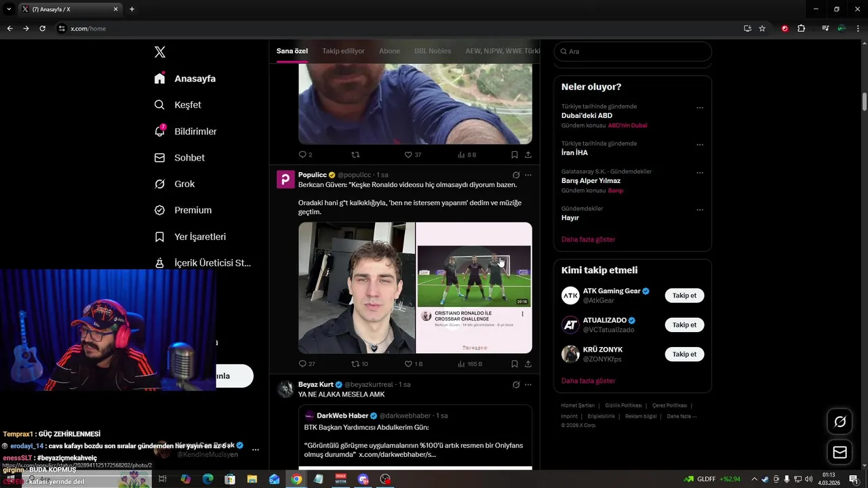This screenshot has height=488, width=868.
Task: Open Gizlilik Politikası footer link
Action: point(623,405)
